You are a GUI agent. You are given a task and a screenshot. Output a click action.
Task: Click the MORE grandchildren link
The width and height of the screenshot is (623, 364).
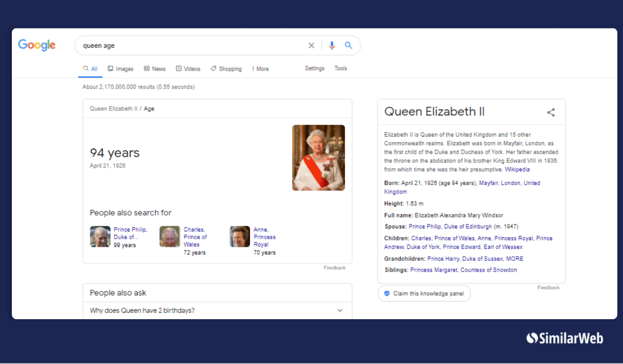[515, 259]
